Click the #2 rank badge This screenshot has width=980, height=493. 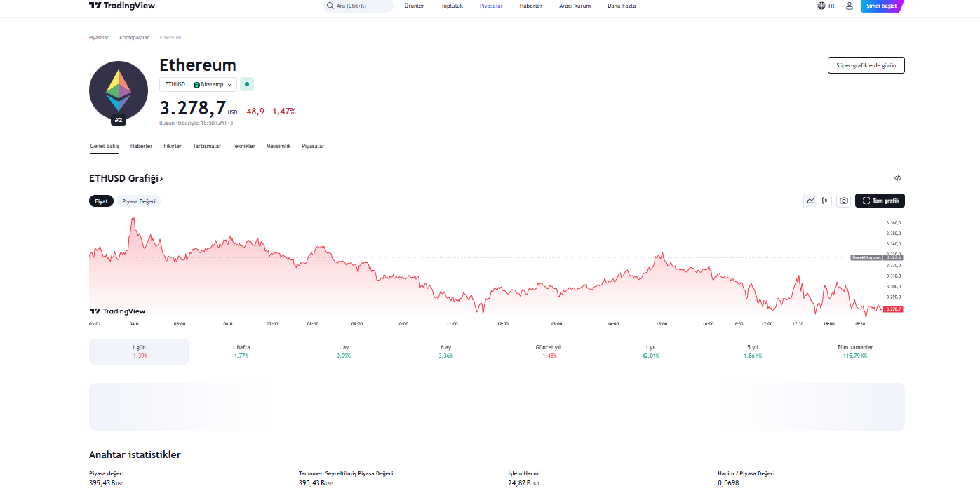(x=119, y=120)
